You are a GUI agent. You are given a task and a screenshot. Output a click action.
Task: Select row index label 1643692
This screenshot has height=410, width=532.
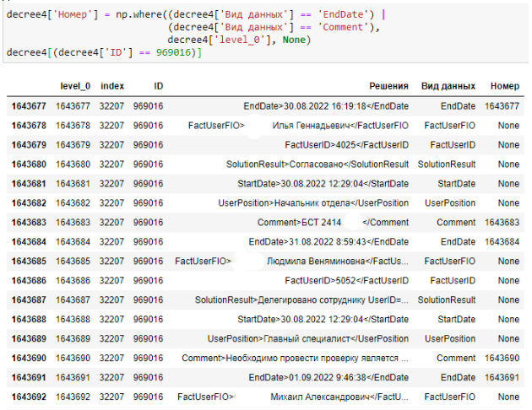pos(29,397)
